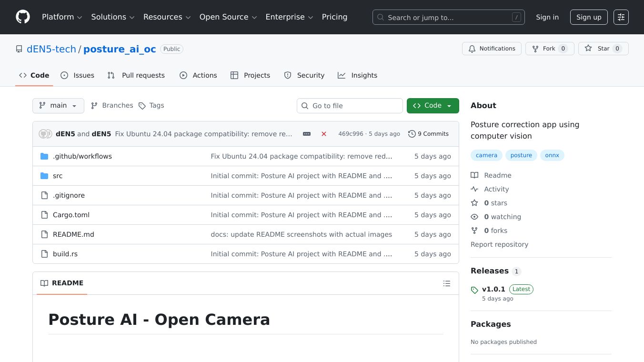
Task: Open the 9 Commits history
Action: click(x=428, y=134)
